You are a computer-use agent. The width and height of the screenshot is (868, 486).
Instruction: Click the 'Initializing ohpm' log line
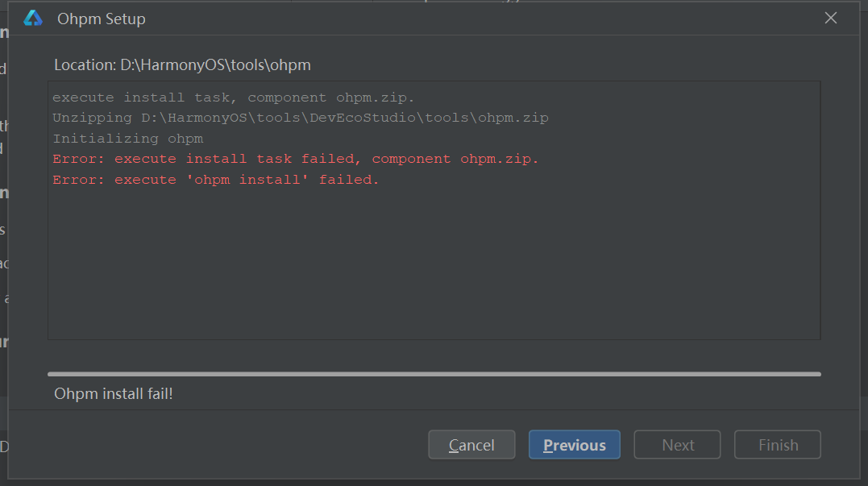pos(128,139)
